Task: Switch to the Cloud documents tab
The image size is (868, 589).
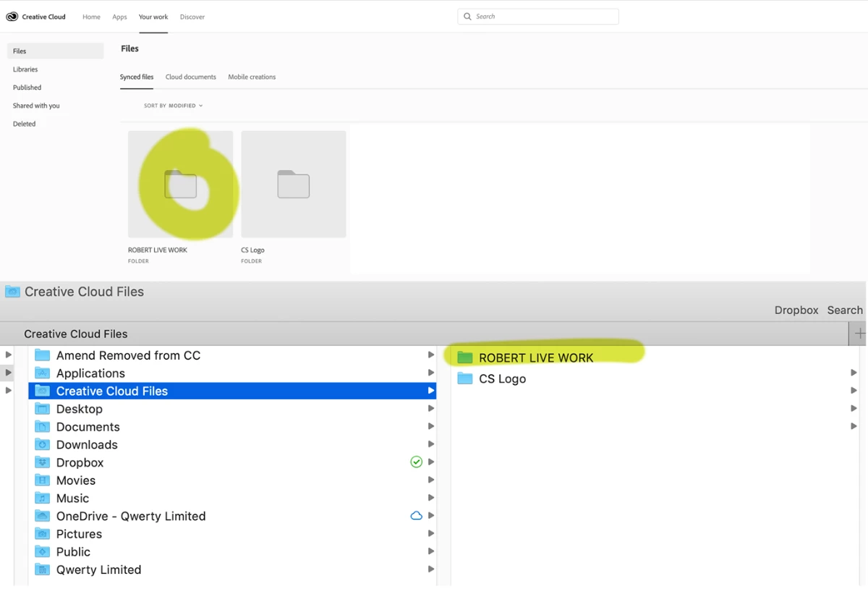Action: point(191,77)
